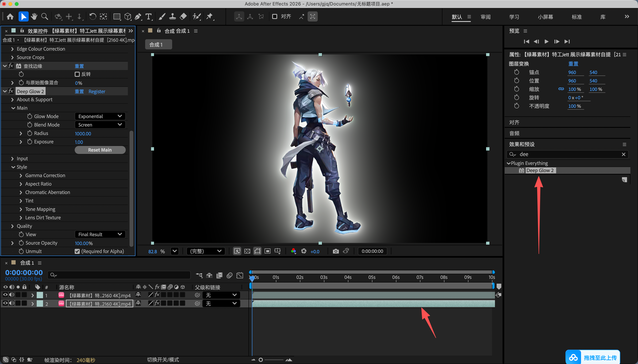This screenshot has height=364, width=638.
Task: Play the composition preview
Action: point(546,42)
